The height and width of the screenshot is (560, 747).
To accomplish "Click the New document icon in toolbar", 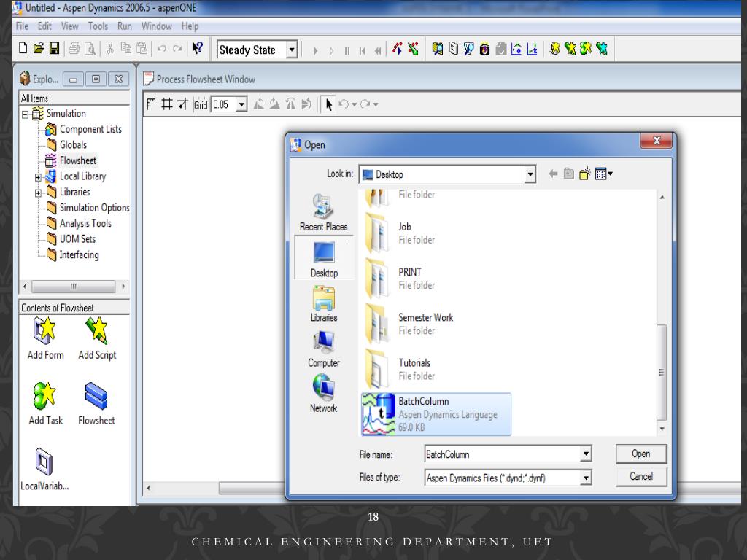I will click(23, 48).
